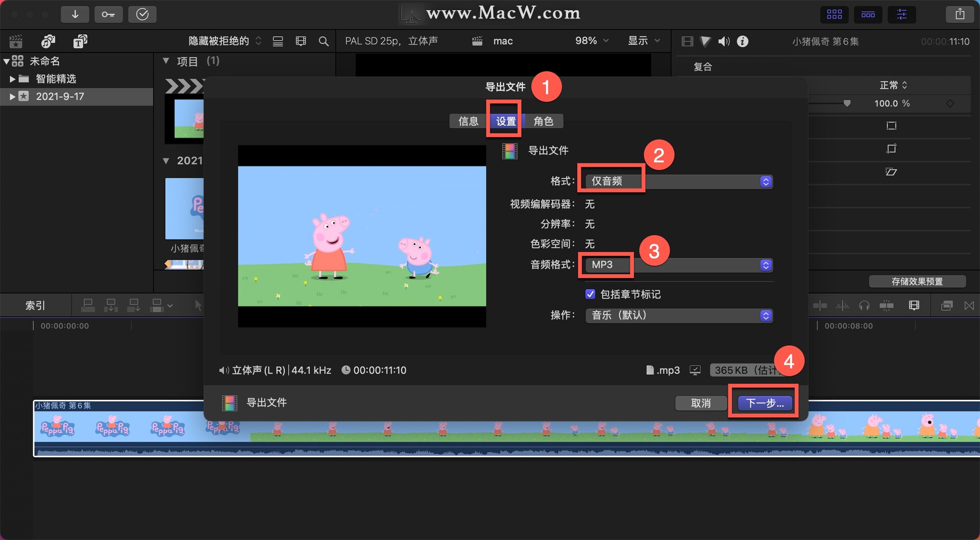980x540 pixels.
Task: Toggle include chapter markers checkbox
Action: click(x=590, y=294)
